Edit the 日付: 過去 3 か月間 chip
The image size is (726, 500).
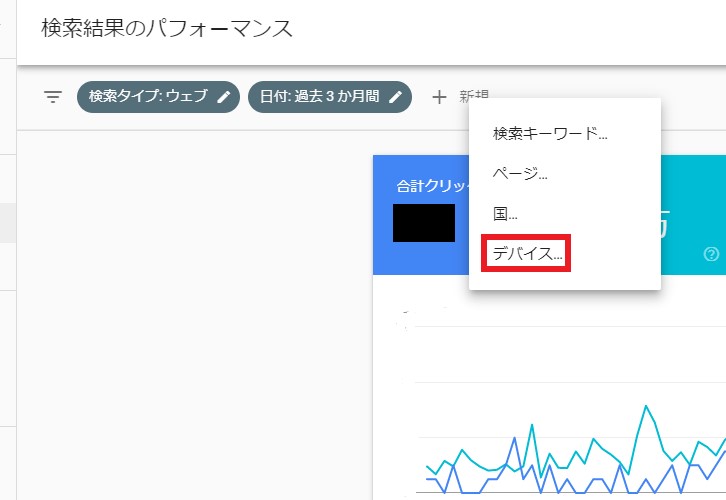click(x=330, y=97)
